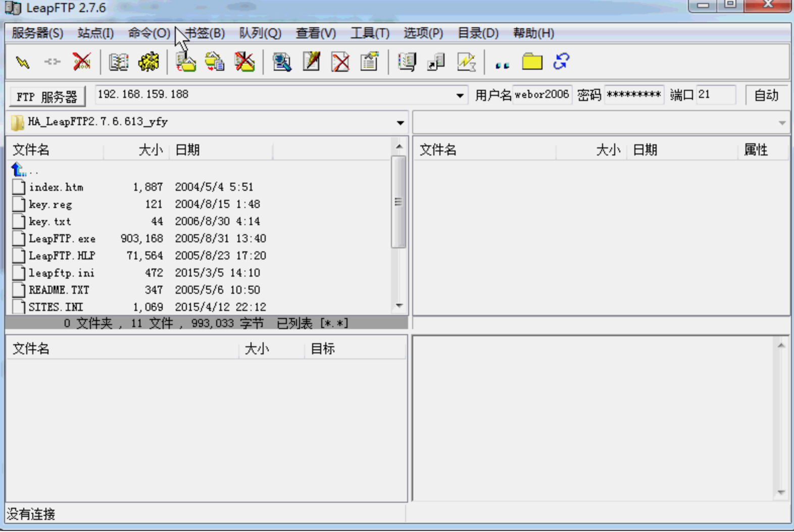Click the two-dots parent directory icon
This screenshot has width=794, height=532.
(x=502, y=65)
